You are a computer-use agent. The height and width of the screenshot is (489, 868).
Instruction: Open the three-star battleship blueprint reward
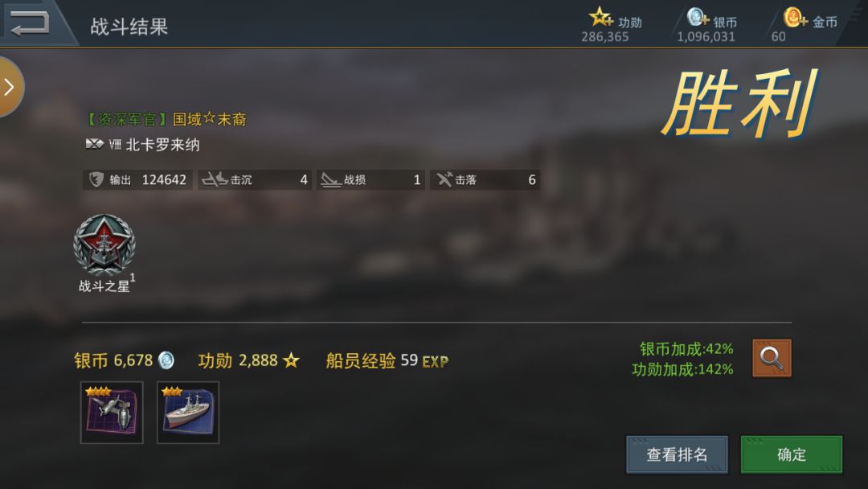pyautogui.click(x=188, y=413)
